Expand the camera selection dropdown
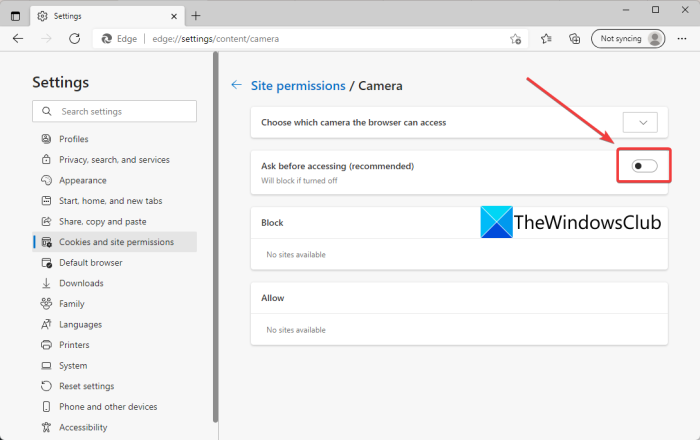The height and width of the screenshot is (440, 700). (640, 122)
